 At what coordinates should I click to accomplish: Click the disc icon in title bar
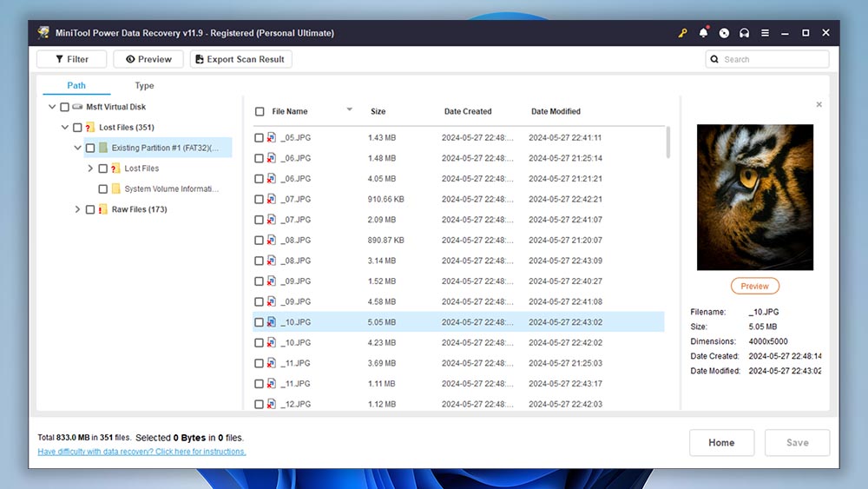(724, 33)
